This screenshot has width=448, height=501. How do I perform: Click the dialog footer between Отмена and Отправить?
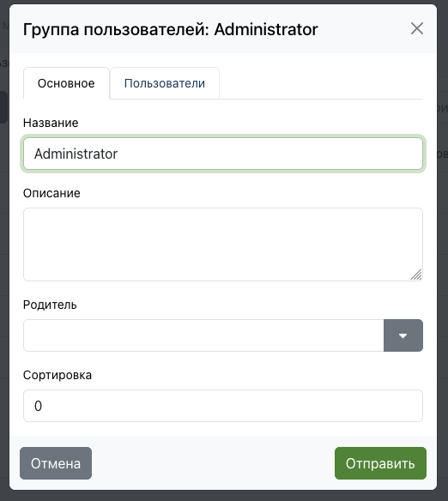click(x=213, y=463)
